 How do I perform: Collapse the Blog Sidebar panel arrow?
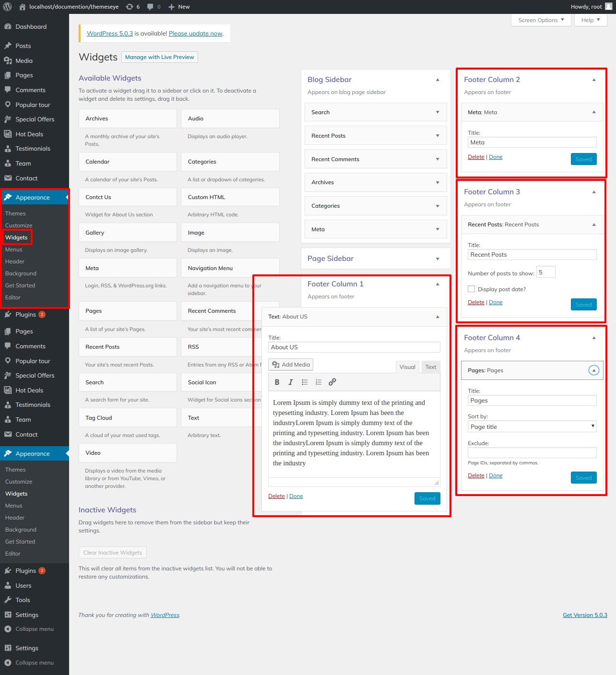pyautogui.click(x=438, y=80)
